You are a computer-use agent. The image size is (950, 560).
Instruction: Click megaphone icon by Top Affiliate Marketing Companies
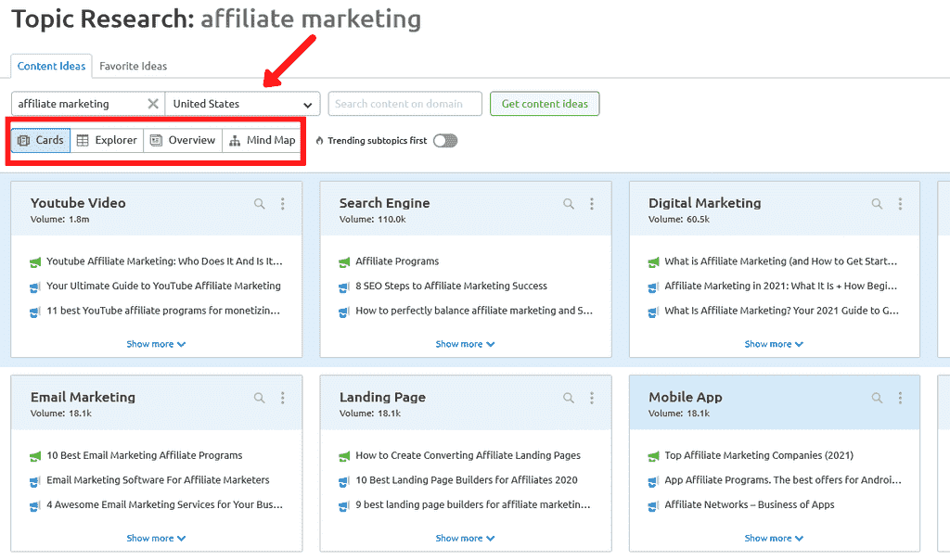pyautogui.click(x=653, y=456)
